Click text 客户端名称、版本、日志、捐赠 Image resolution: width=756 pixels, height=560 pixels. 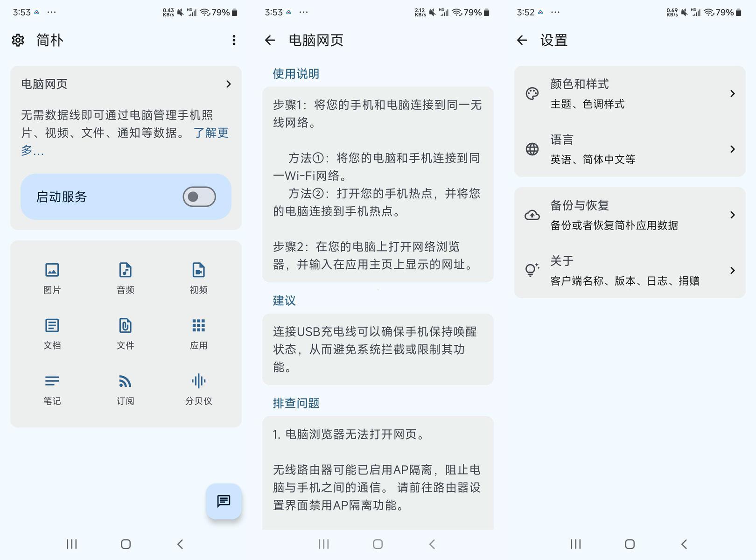click(625, 281)
